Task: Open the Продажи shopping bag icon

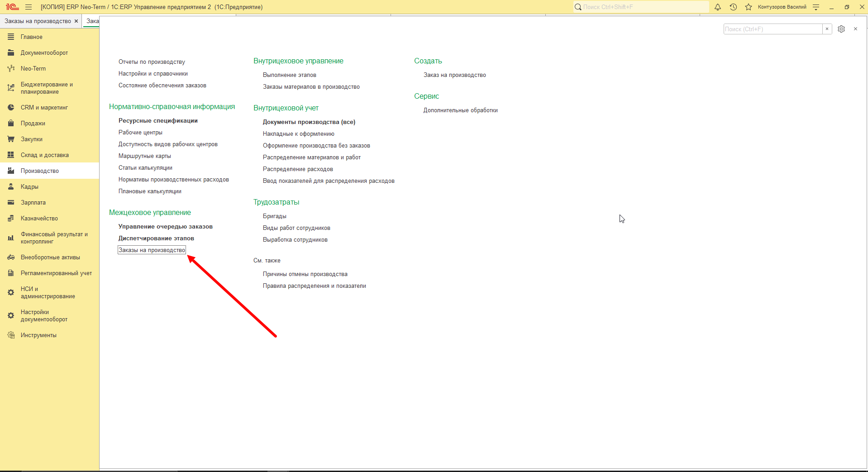Action: pos(11,124)
